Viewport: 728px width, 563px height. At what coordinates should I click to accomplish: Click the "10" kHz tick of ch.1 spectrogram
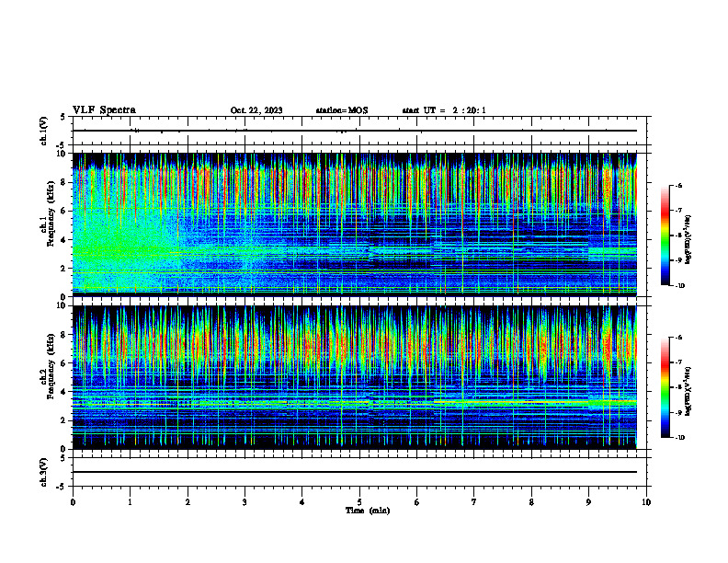click(x=63, y=154)
